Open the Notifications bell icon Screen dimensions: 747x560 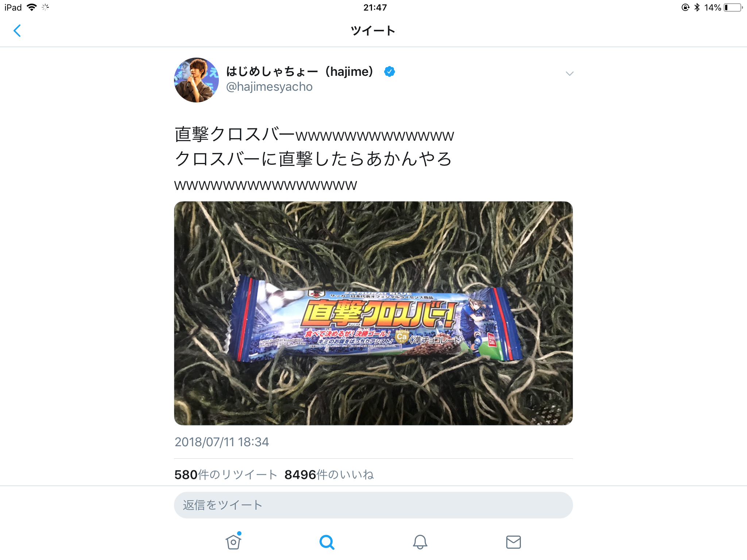(420, 542)
